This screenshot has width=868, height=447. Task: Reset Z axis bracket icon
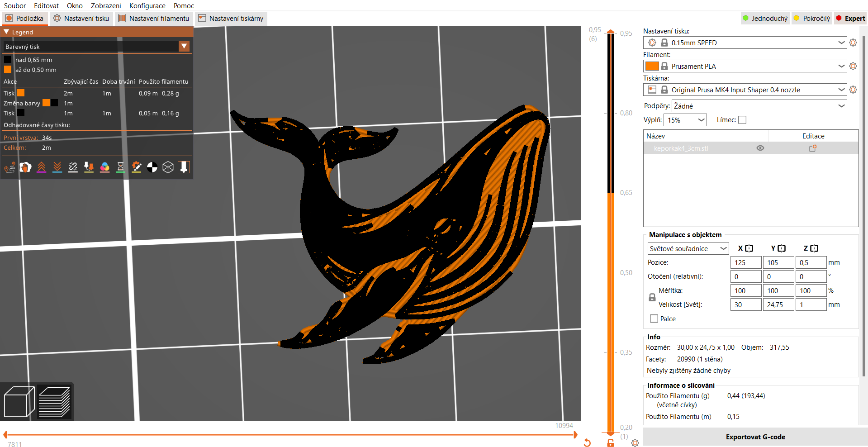(x=814, y=248)
